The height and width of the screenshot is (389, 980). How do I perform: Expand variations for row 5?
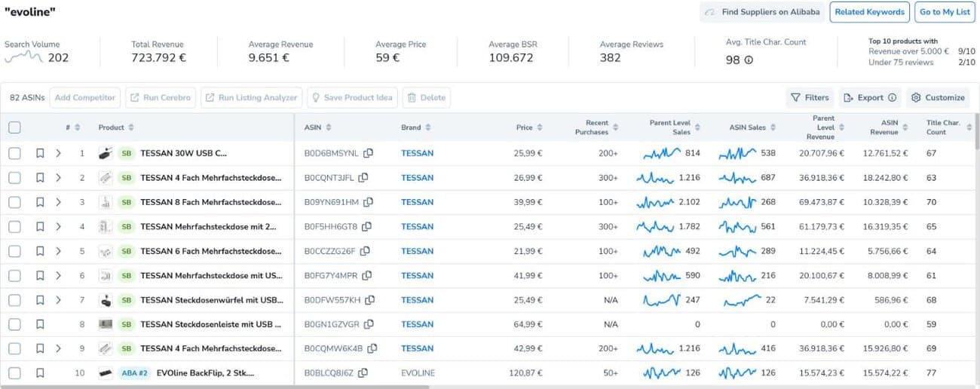(58, 251)
